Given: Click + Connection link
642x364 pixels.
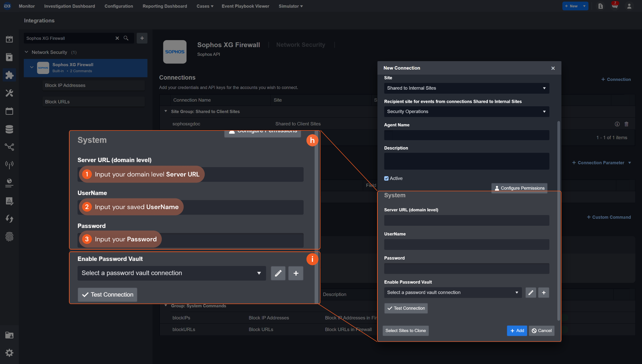Looking at the screenshot, I should (616, 79).
